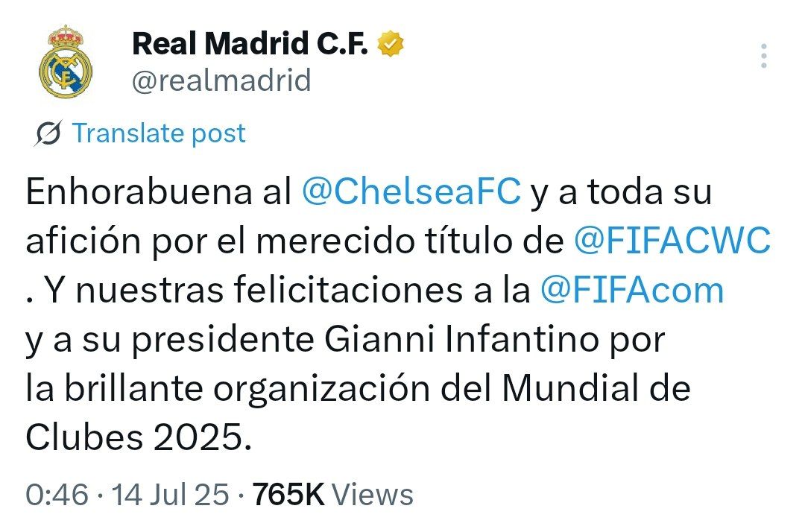Open the three-dot more options menu
This screenshot has height=532, width=805.
click(x=763, y=57)
